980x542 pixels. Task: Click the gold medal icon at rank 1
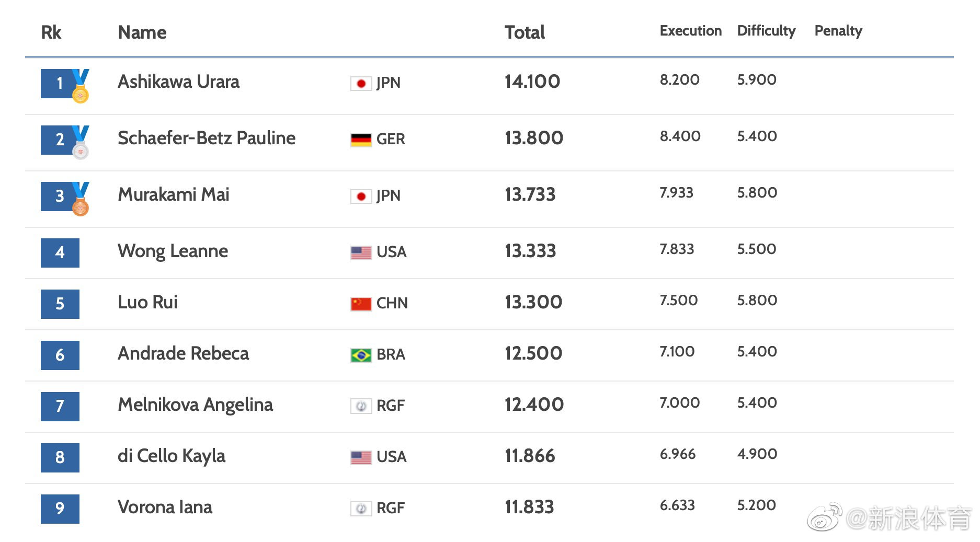(81, 86)
